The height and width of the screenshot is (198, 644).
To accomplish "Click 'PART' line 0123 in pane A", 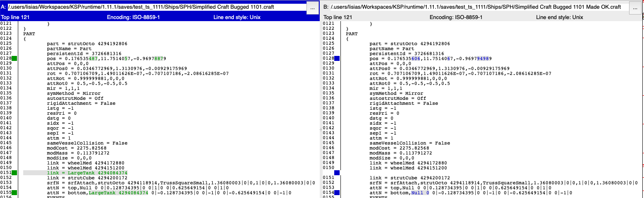I will tap(29, 34).
